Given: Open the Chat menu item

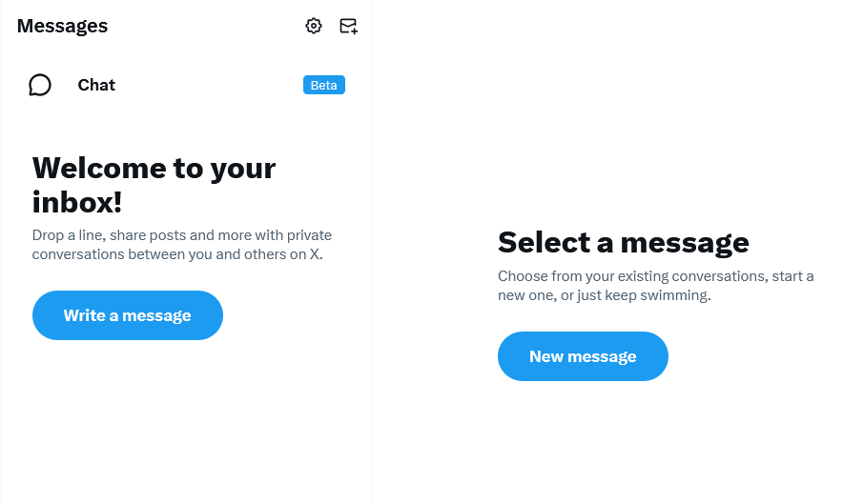Looking at the screenshot, I should click(x=96, y=85).
